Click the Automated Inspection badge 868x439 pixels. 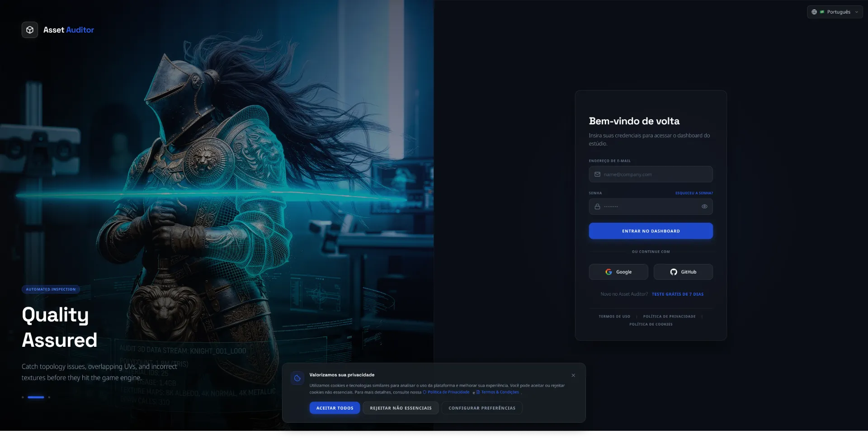coord(51,289)
